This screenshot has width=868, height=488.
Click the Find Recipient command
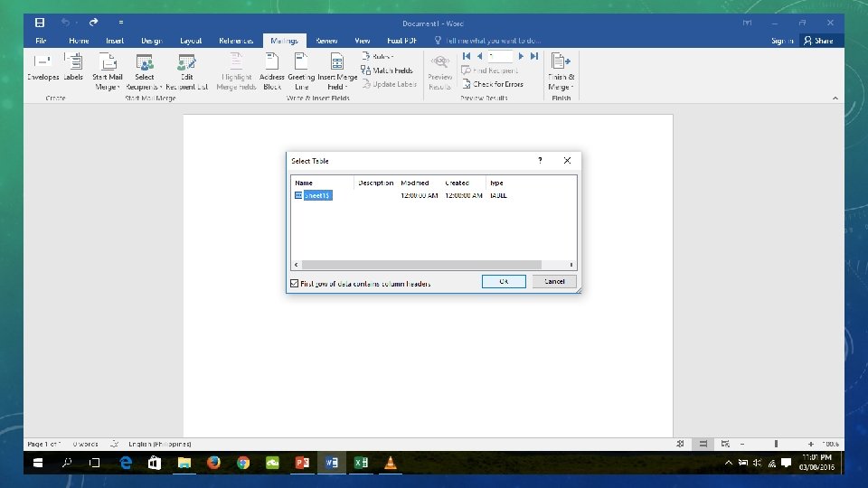490,70
